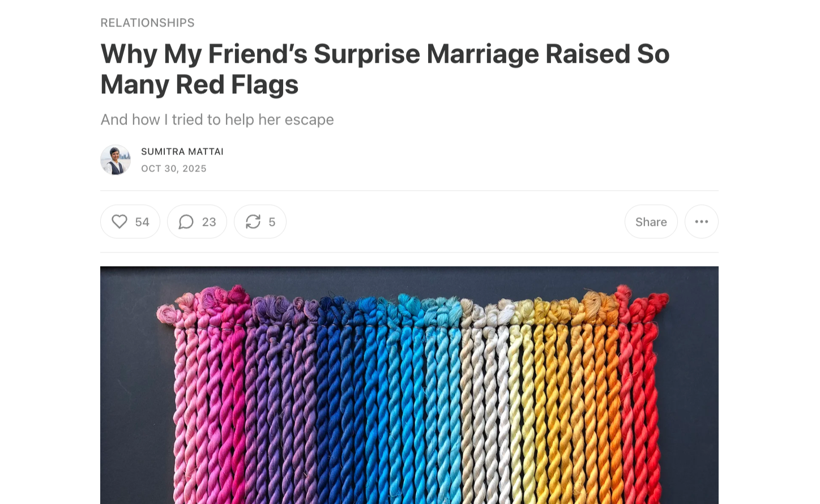Open comments via the speech bubble icon
This screenshot has width=820, height=504.
(x=186, y=221)
